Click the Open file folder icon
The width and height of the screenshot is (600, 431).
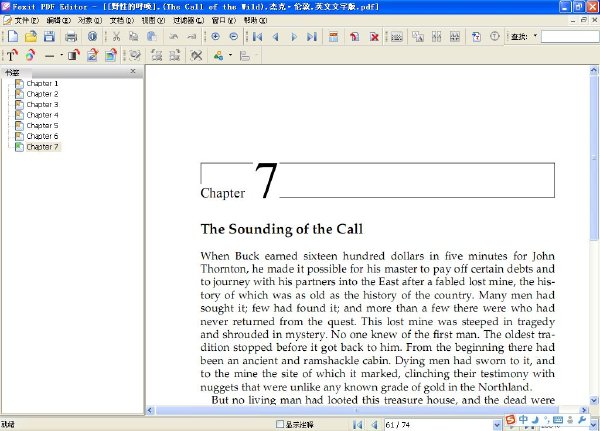(x=31, y=37)
